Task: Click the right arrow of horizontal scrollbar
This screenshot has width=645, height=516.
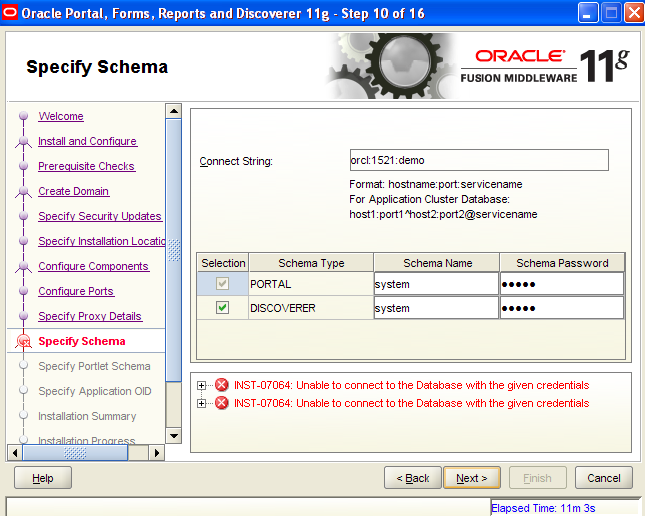Action: [156, 453]
